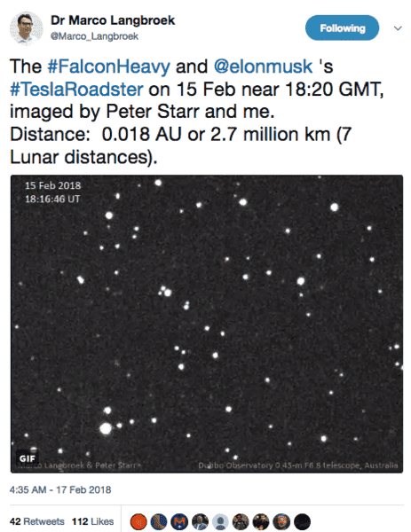411x532 pixels.
Task: Click the GIF badge on the image
Action: (27, 458)
